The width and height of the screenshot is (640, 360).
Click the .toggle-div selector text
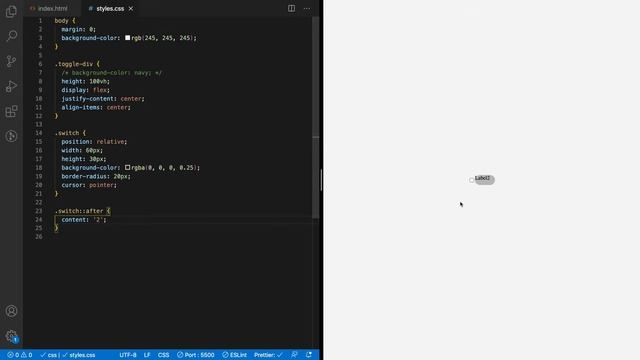(x=74, y=64)
